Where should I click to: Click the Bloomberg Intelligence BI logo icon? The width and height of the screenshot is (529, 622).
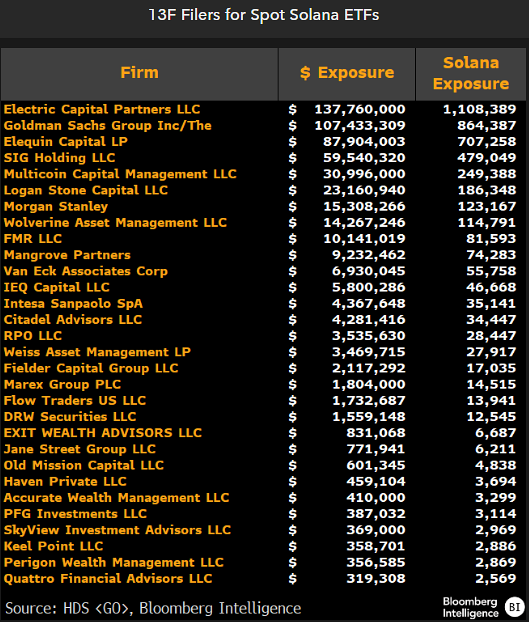click(x=514, y=607)
